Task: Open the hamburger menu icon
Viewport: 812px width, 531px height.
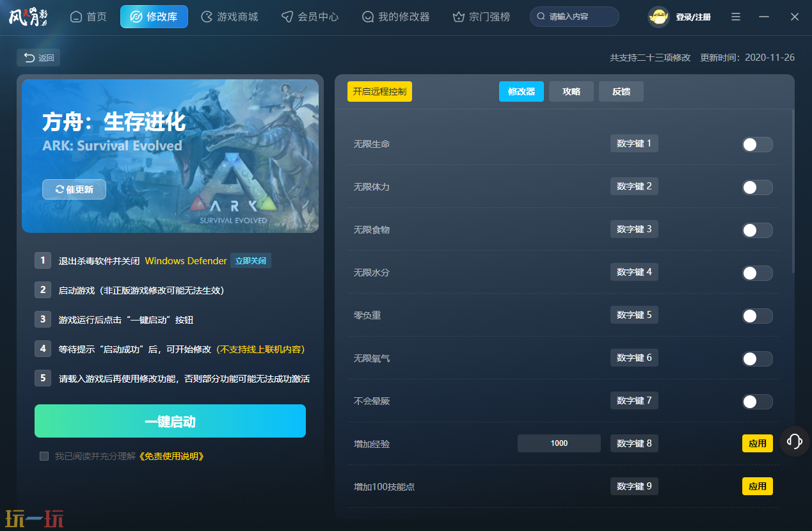Action: point(736,17)
